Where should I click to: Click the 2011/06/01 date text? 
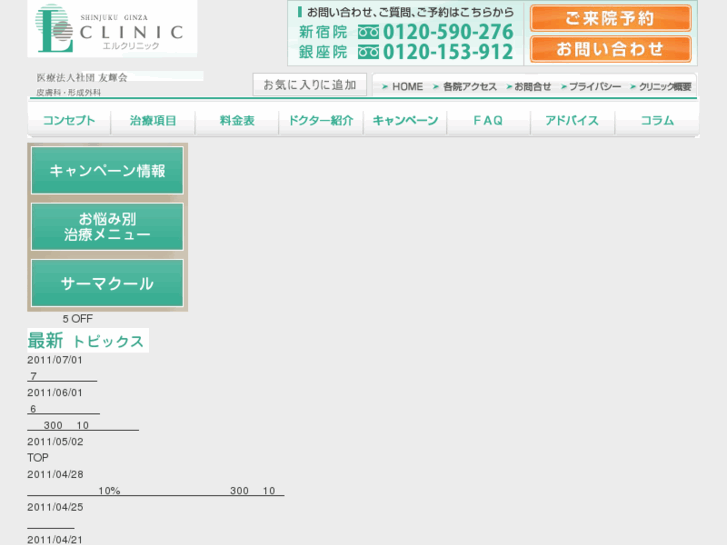(55, 393)
